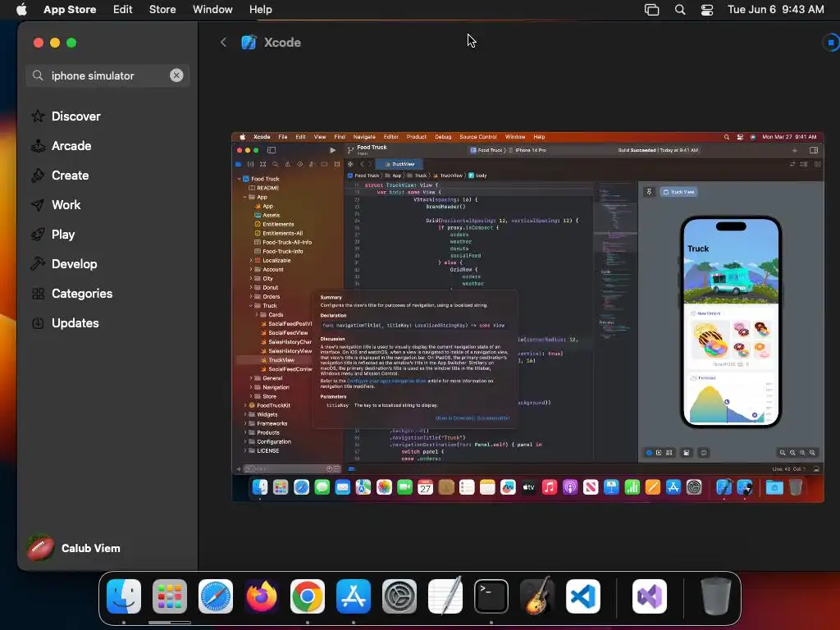This screenshot has height=630, width=840.
Task: Open the Arcade section
Action: 71,146
